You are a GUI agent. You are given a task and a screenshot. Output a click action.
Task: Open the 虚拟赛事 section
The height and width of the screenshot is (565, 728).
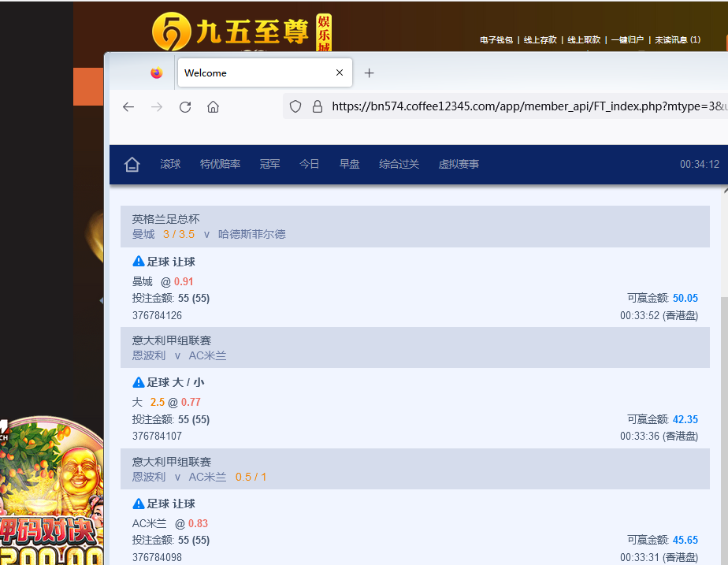[459, 165]
